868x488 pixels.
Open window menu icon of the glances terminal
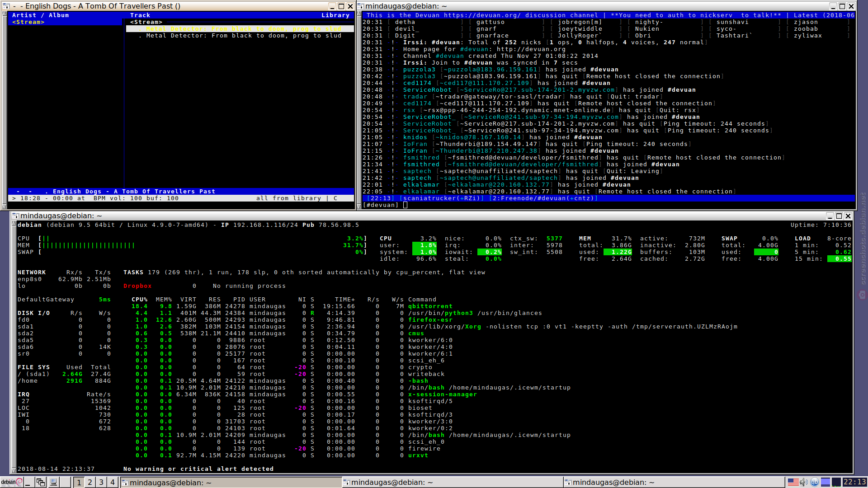pyautogui.click(x=15, y=216)
